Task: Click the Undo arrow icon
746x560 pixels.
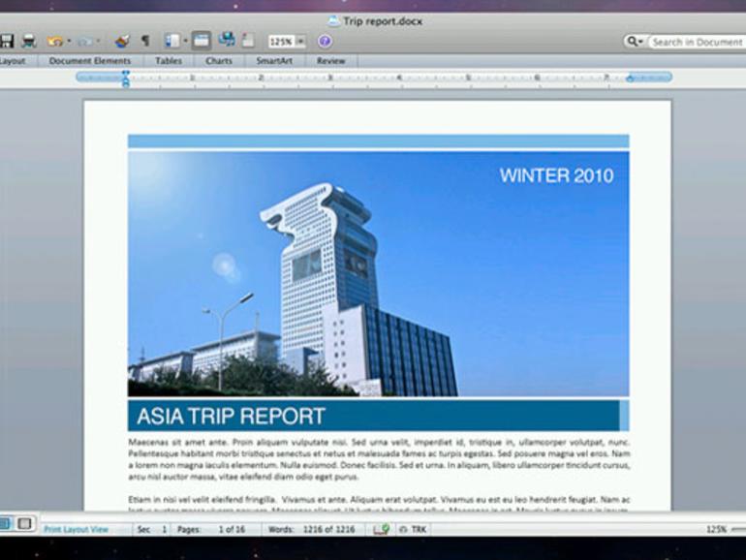Action: point(54,42)
